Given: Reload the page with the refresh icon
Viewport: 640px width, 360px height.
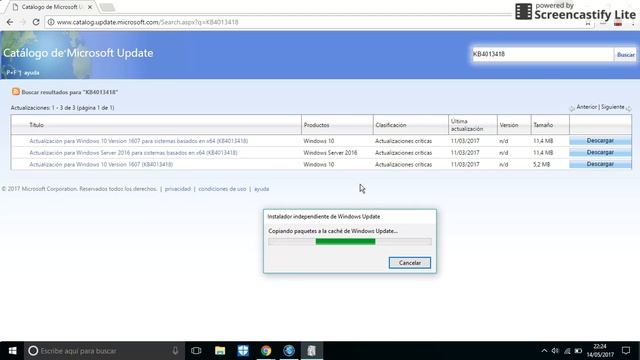Looking at the screenshot, I should coord(36,22).
